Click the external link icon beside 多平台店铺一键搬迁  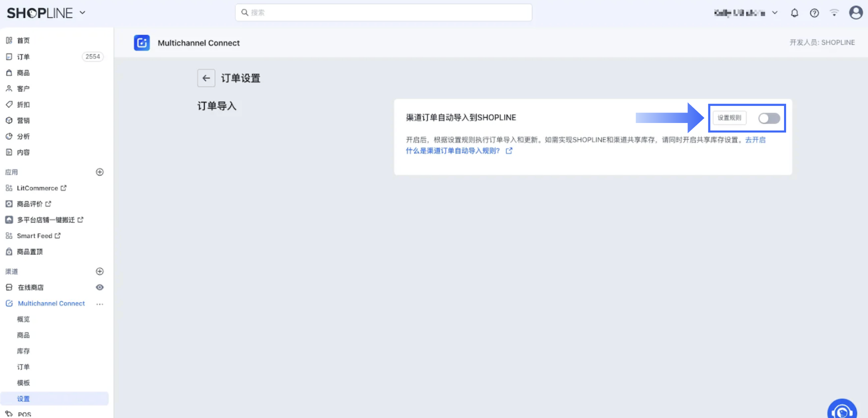pyautogui.click(x=81, y=219)
